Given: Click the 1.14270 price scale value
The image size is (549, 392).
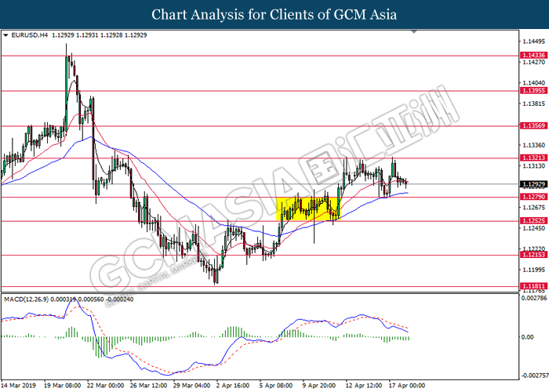Looking at the screenshot, I should pos(534,62).
